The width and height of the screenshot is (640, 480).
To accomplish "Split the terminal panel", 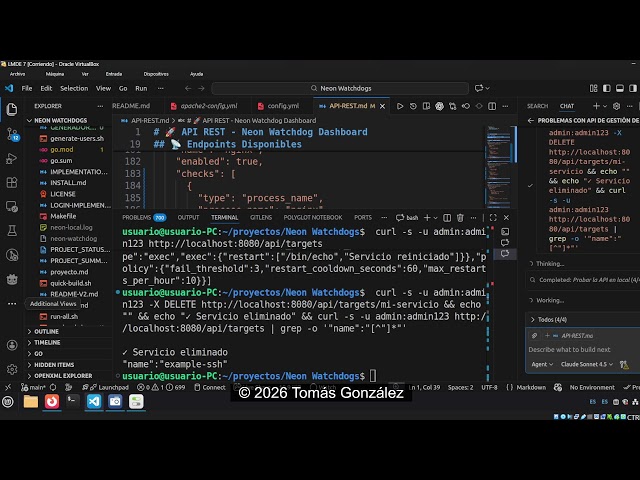I will click(x=447, y=218).
